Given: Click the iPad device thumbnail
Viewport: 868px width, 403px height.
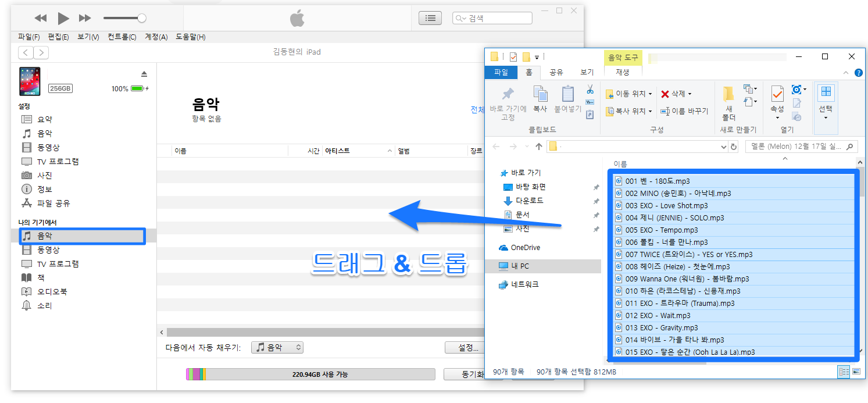Looking at the screenshot, I should (30, 81).
